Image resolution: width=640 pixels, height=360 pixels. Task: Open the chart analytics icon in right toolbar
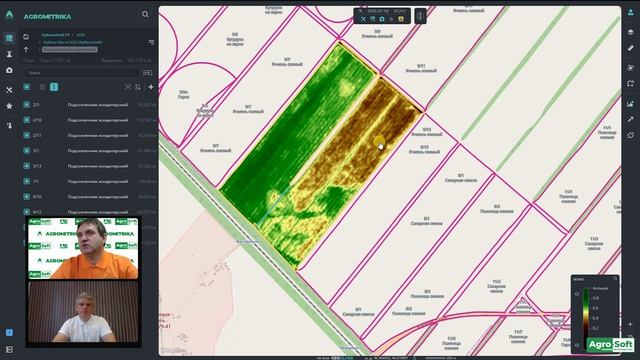coord(631,104)
